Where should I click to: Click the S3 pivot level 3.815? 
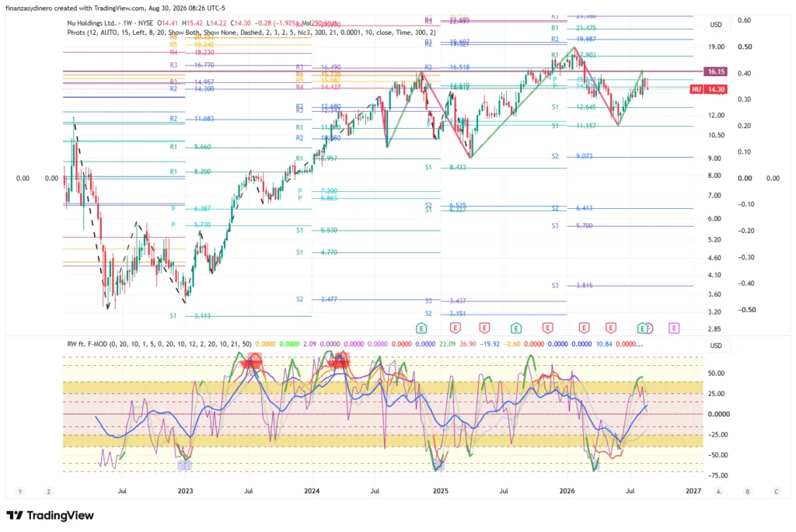click(585, 286)
